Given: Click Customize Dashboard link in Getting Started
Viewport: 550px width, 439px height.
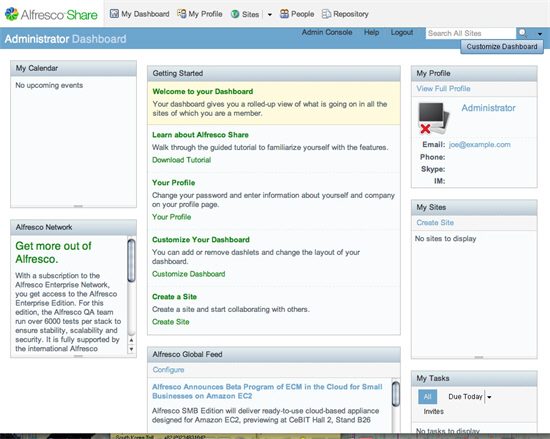Looking at the screenshot, I should tap(188, 274).
